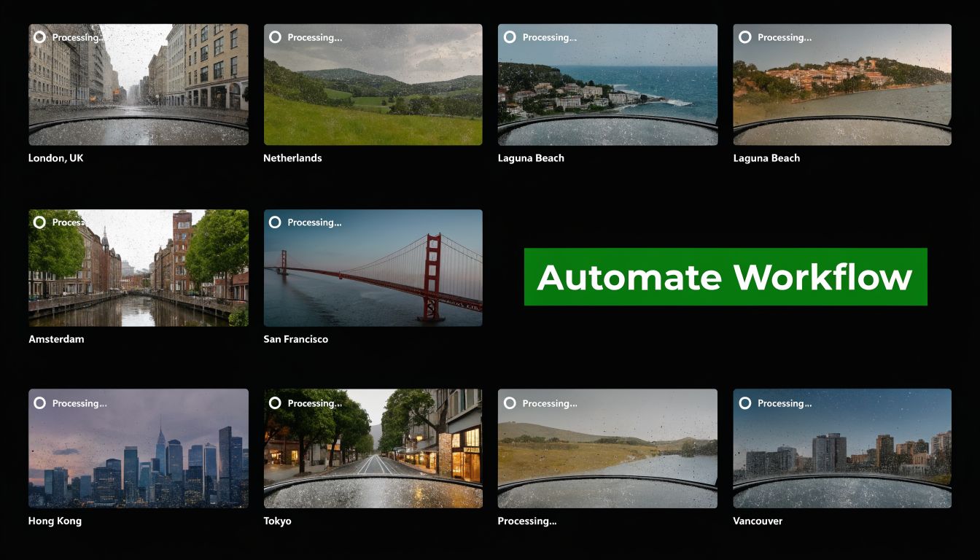The height and width of the screenshot is (560, 980).
Task: Open the Tokyo street thumbnail
Action: [373, 448]
